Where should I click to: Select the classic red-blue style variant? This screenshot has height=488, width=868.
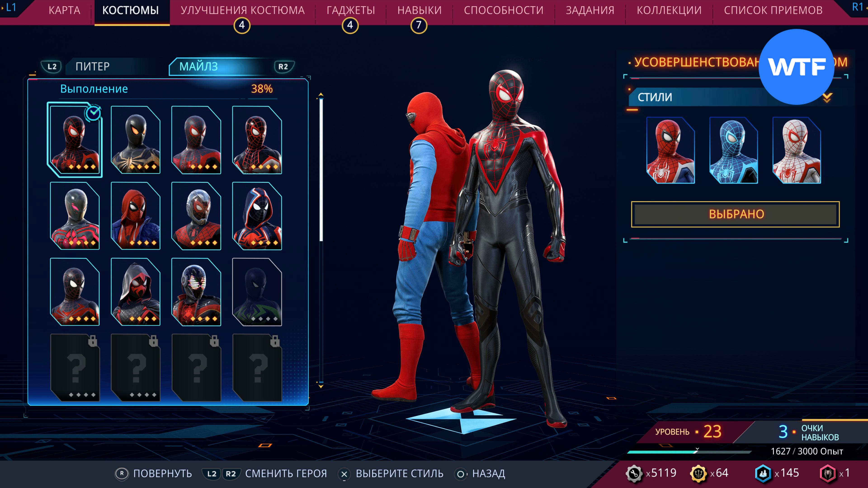(670, 150)
